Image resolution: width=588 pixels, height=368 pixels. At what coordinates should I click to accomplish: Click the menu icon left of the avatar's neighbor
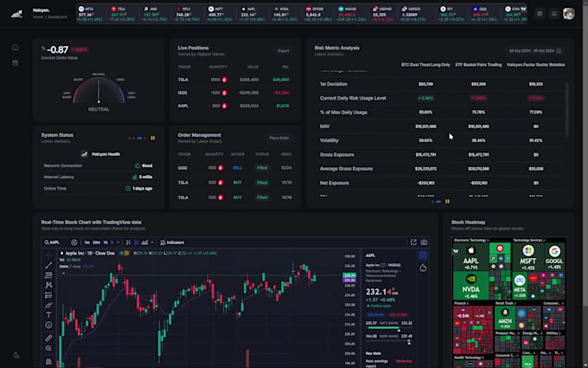540,14
